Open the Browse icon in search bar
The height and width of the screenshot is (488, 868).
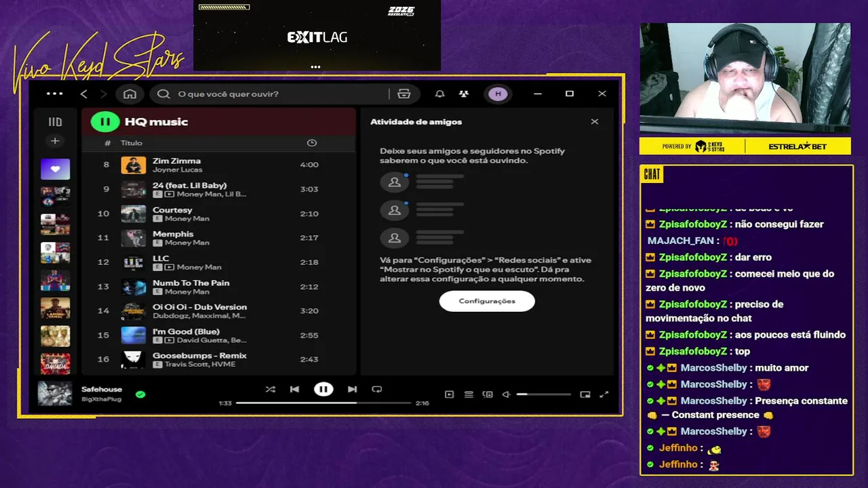click(404, 94)
